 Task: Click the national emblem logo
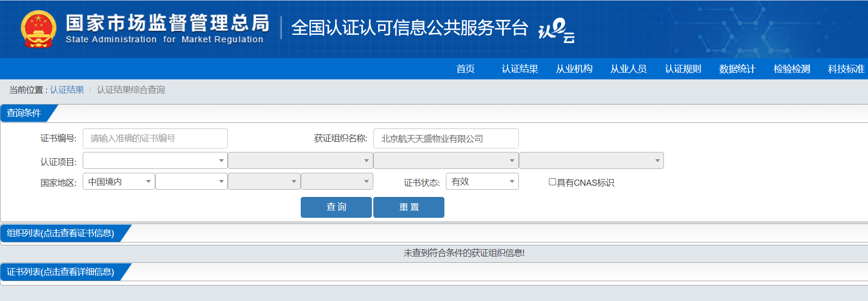(x=39, y=29)
